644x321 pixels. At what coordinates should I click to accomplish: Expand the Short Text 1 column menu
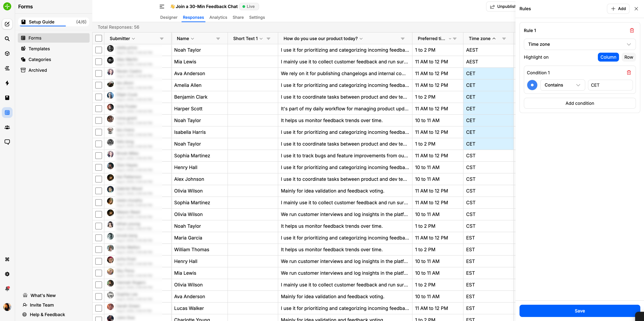pyautogui.click(x=261, y=39)
